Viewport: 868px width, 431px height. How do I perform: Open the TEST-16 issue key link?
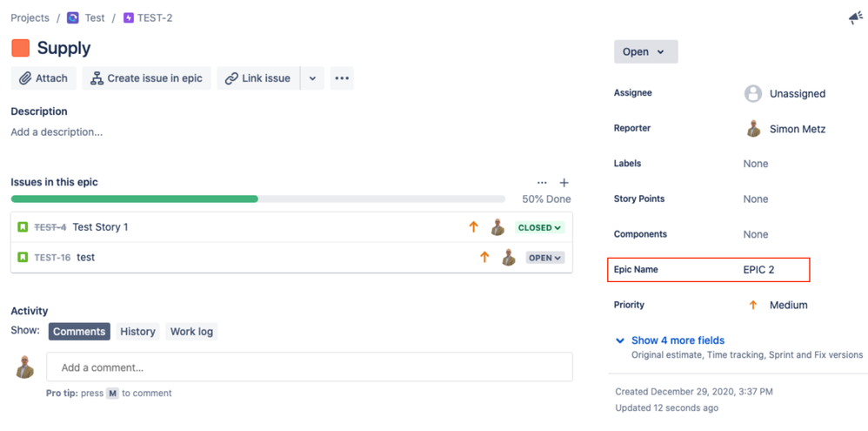(52, 258)
